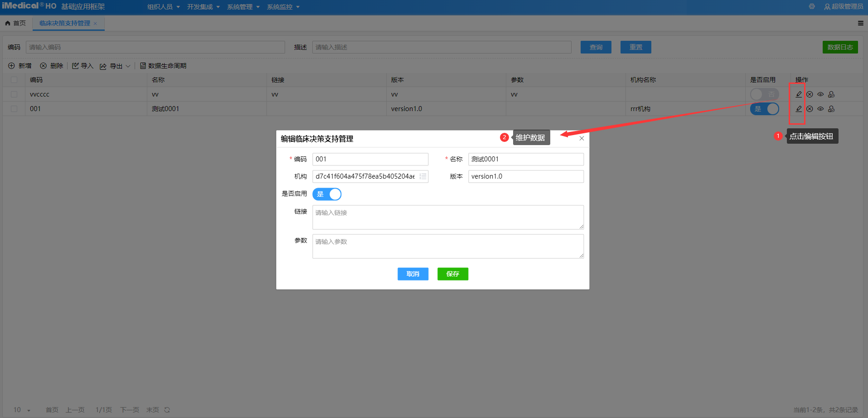This screenshot has width=868, height=418.
Task: Open 数据生命周期 data lifecycle
Action: point(163,66)
